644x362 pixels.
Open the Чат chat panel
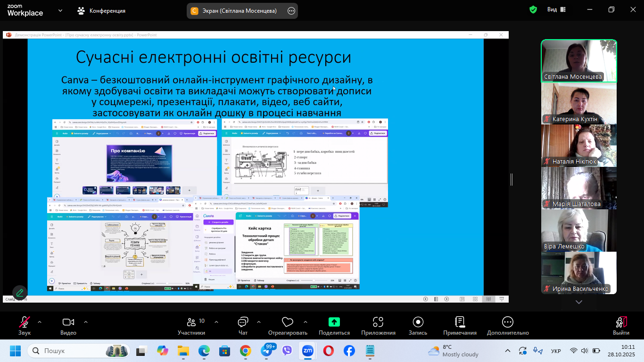(x=243, y=322)
